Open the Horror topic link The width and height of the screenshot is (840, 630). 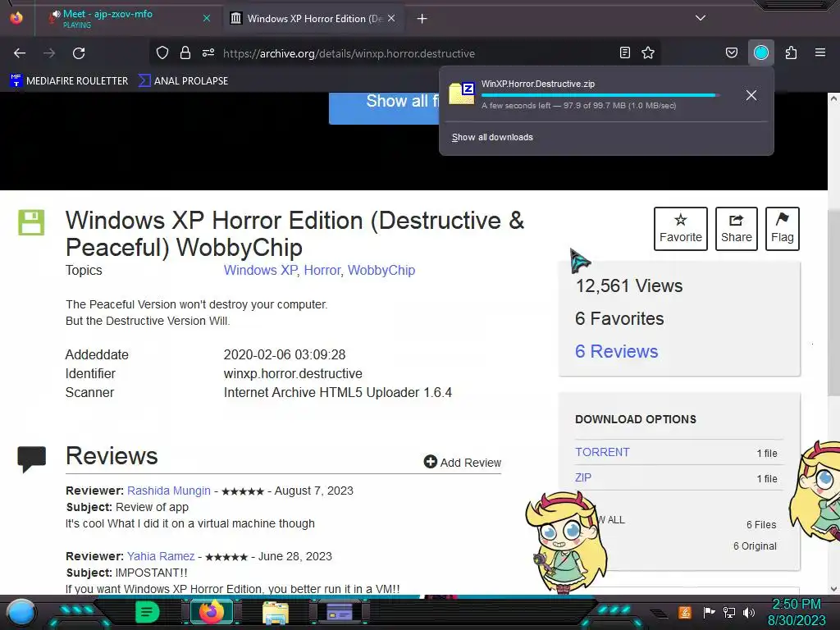coord(322,270)
